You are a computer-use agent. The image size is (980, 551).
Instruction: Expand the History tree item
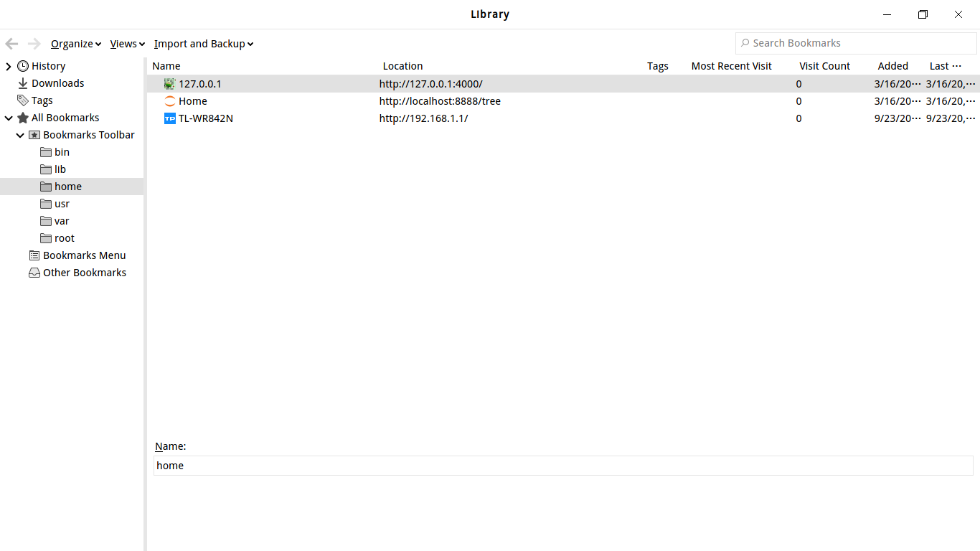coord(8,65)
